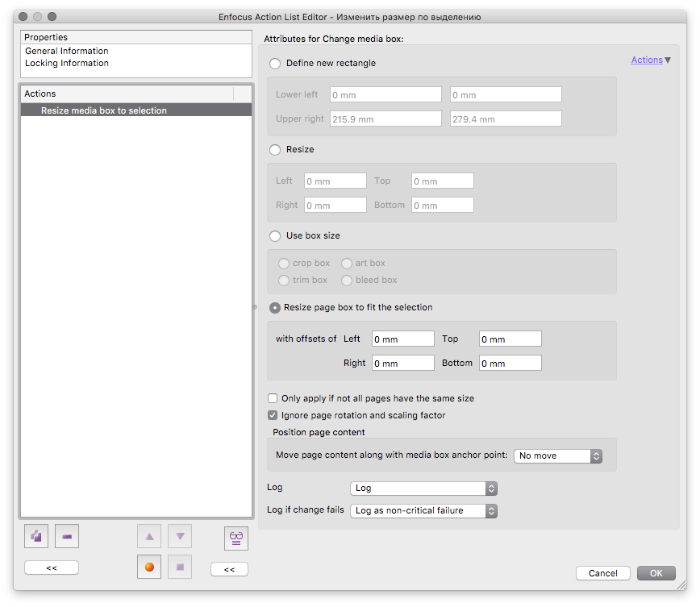
Task: Click the Cancel button
Action: 602,573
